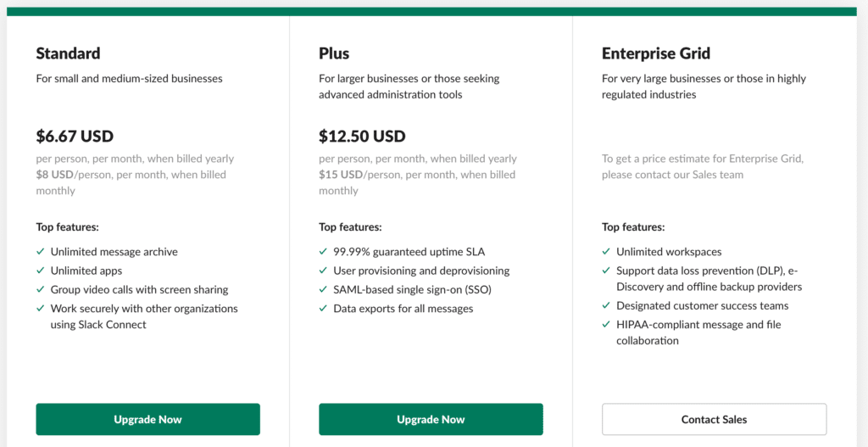Click checkmark next to Unlimited apps
The height and width of the screenshot is (447, 868).
(40, 271)
